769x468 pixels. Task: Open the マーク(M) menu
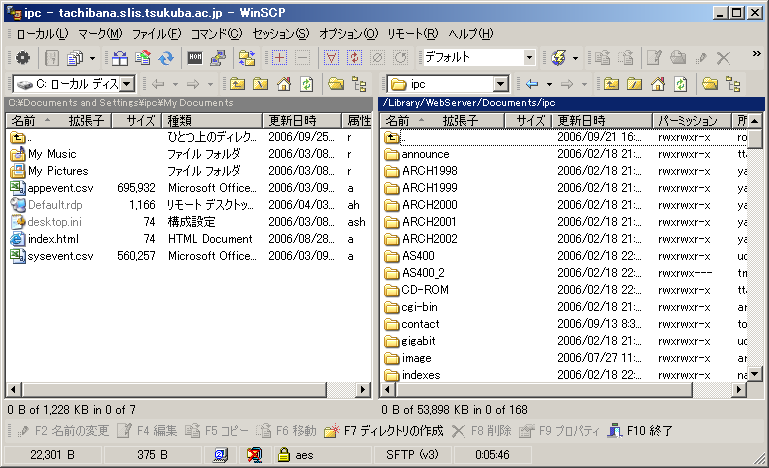click(x=100, y=34)
